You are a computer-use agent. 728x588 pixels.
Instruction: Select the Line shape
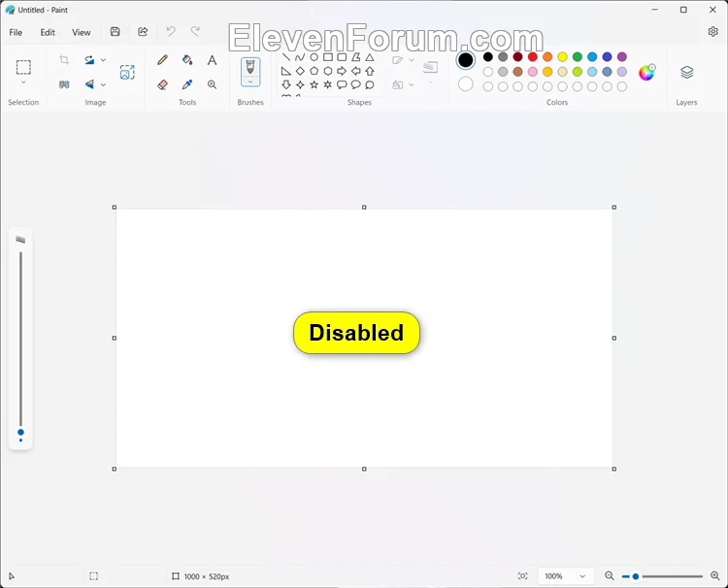(286, 57)
